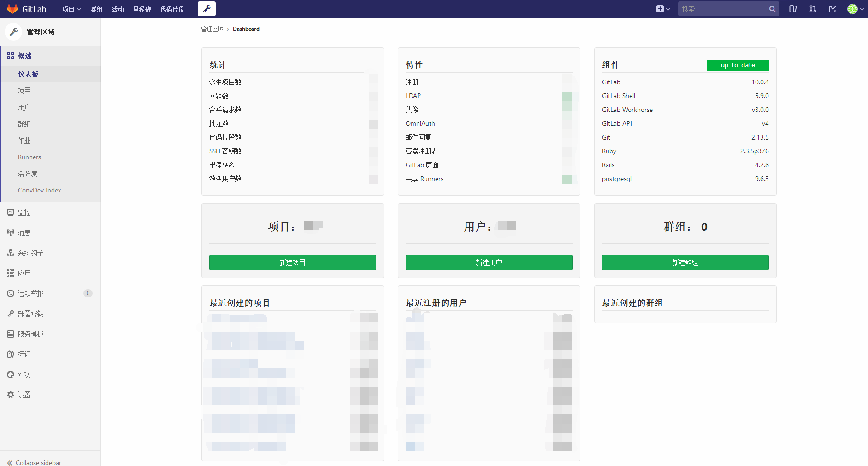868x466 pixels.
Task: Open the user avatar menu
Action: (x=856, y=9)
